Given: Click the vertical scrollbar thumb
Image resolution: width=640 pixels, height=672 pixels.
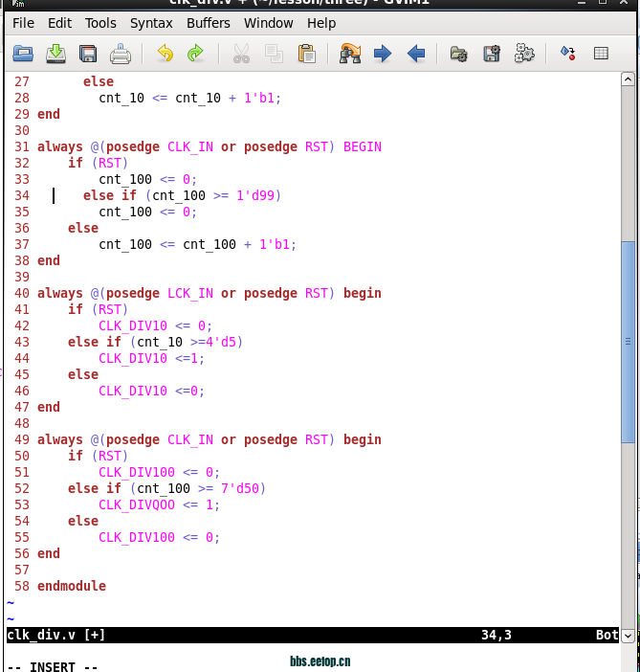Looking at the screenshot, I should [628, 343].
